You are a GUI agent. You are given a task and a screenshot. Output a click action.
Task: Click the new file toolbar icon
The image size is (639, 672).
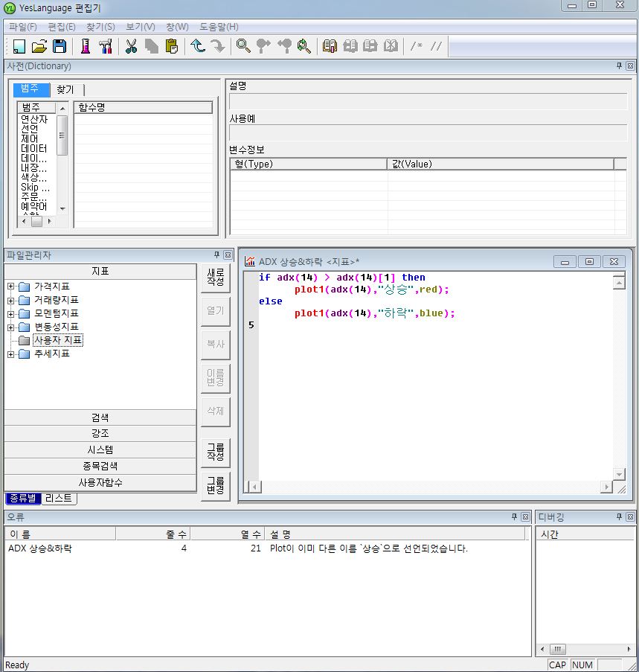click(19, 46)
